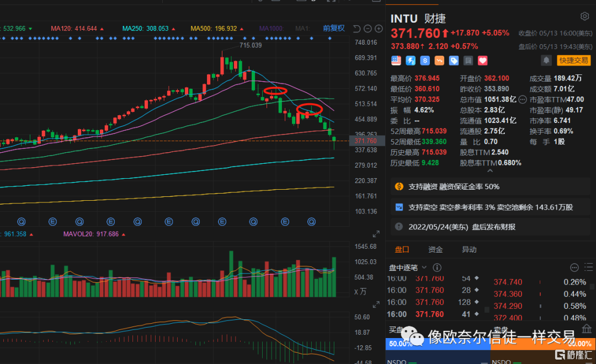Click info icon beside 盘中逐笔
This screenshot has height=364, width=596.
point(437,267)
